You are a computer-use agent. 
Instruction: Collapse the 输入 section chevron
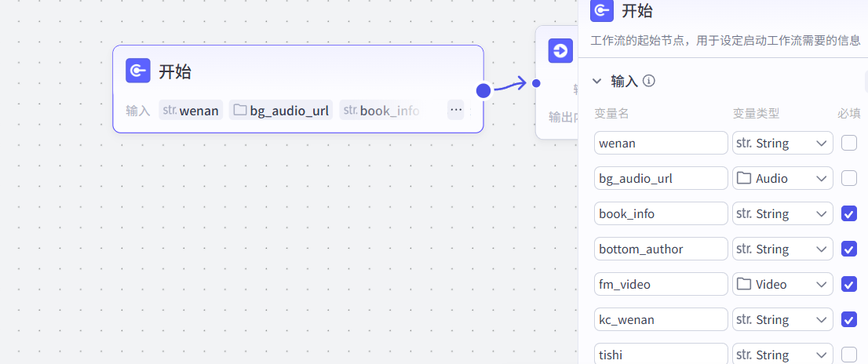point(597,81)
